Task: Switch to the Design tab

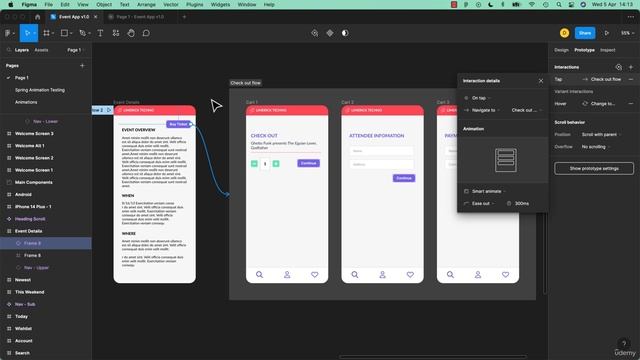Action: 561,50
